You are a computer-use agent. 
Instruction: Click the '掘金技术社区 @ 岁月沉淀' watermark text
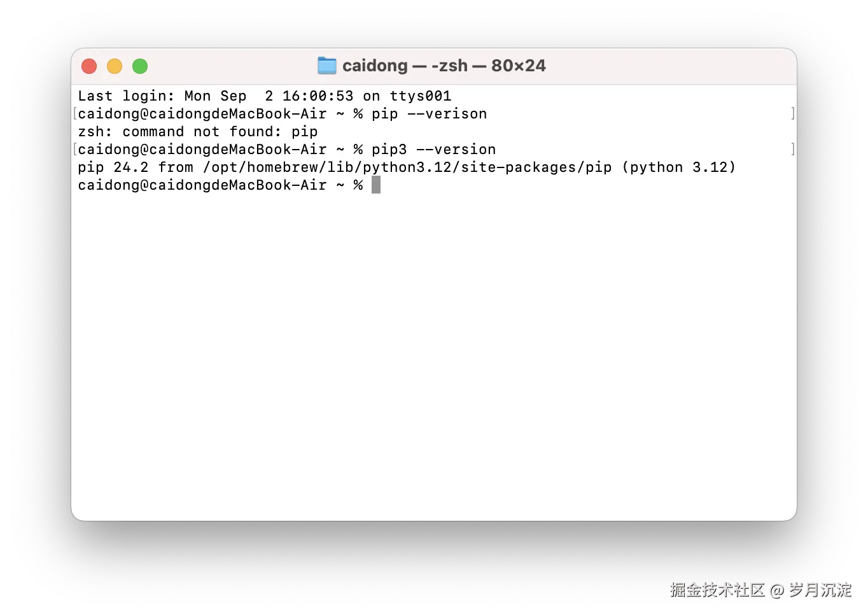(761, 590)
